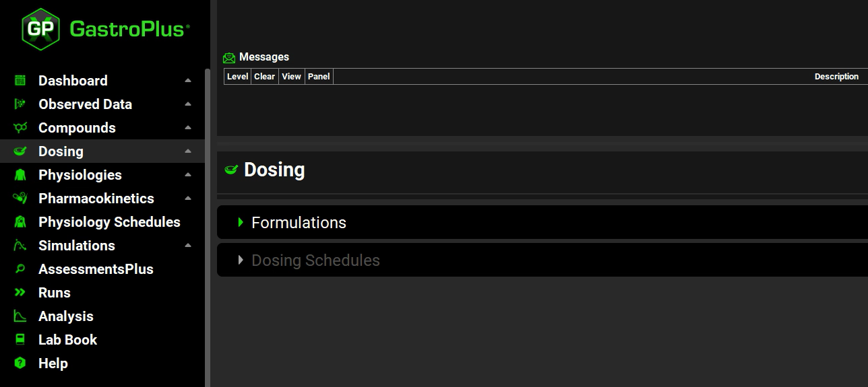Image resolution: width=868 pixels, height=387 pixels.
Task: Click the Lab Book icon
Action: (20, 340)
